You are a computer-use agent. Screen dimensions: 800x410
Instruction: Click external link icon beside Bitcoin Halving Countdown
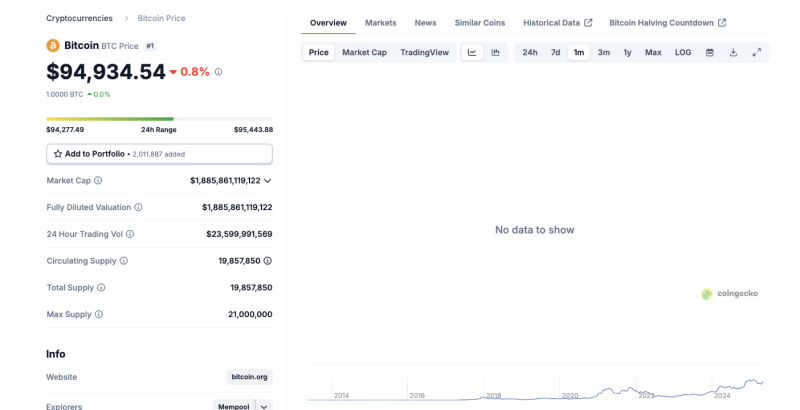coord(722,23)
